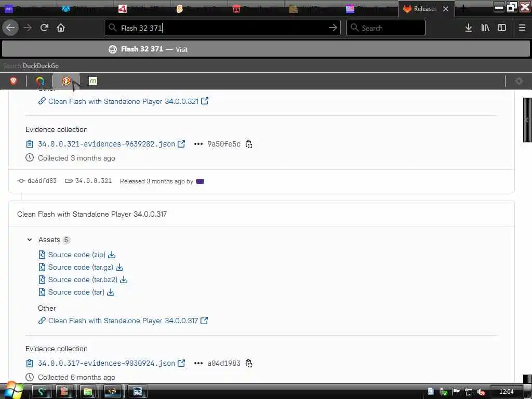Click the address bar containing Flash 32 371
The image size is (532, 399).
[222, 28]
